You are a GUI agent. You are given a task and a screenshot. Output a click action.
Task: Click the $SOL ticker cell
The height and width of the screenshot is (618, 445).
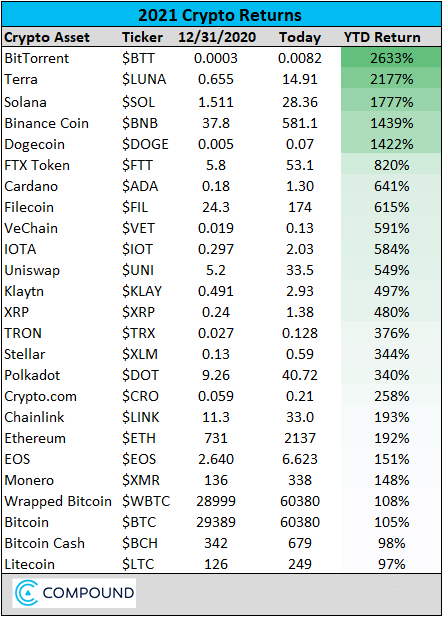click(x=138, y=102)
